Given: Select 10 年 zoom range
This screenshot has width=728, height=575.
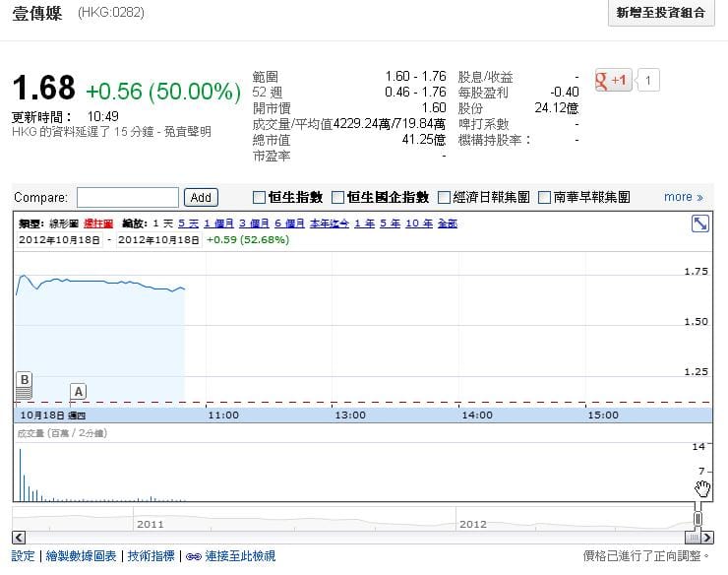Looking at the screenshot, I should pyautogui.click(x=419, y=224).
